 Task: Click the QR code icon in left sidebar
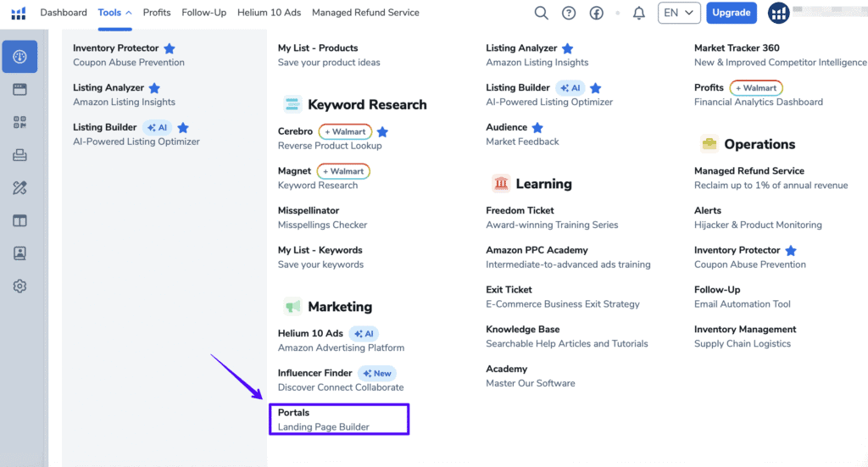19,122
